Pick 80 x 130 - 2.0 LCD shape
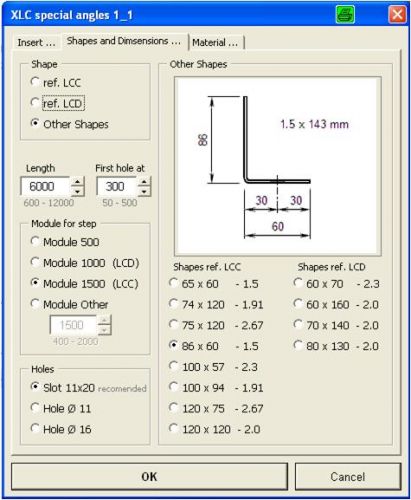Screen dimensions: 411x500 click(298, 345)
